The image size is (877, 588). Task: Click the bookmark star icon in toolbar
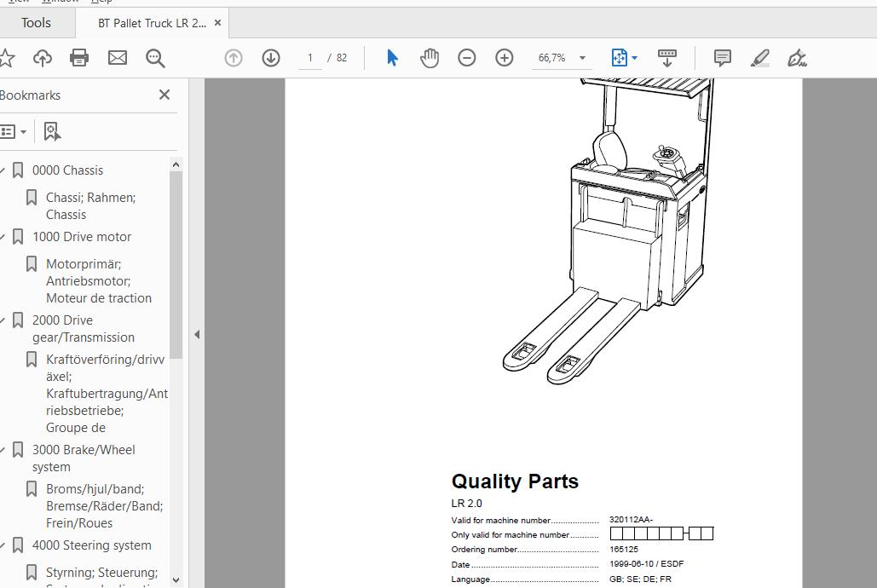coord(6,58)
